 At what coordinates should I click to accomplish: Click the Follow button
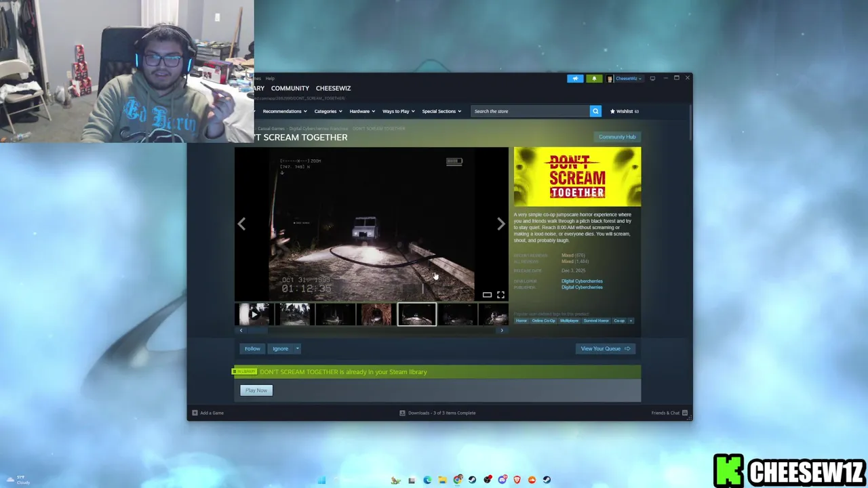click(252, 348)
